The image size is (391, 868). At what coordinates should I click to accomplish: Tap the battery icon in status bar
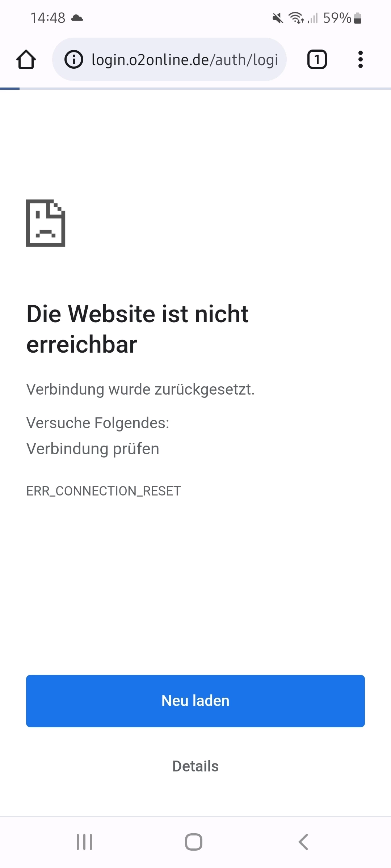coord(357,18)
